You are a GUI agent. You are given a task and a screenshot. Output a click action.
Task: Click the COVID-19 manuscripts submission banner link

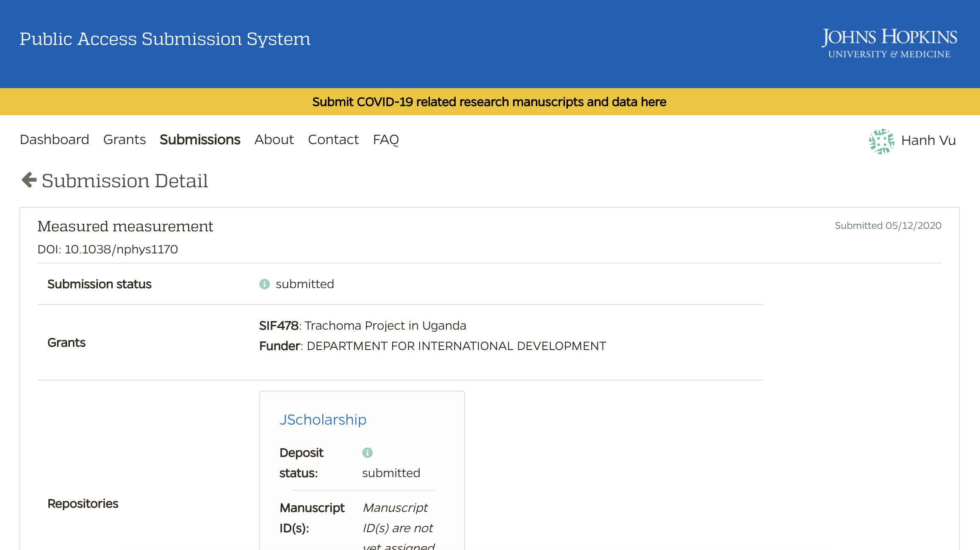pos(489,102)
